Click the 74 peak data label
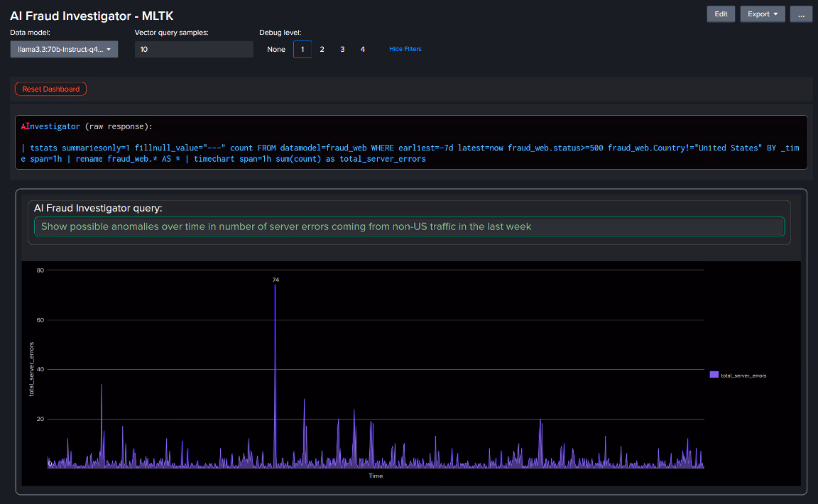818x504 pixels. 276,280
